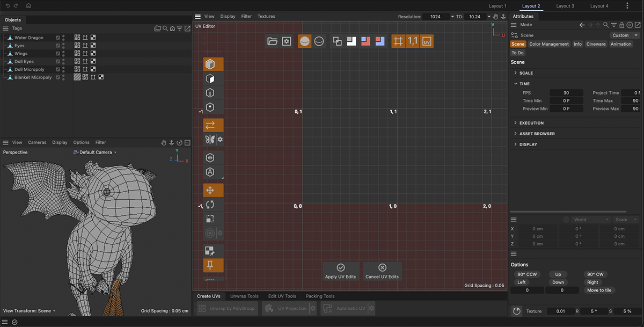
Task: Toggle Eyes object enable checkbox
Action: pyautogui.click(x=58, y=46)
